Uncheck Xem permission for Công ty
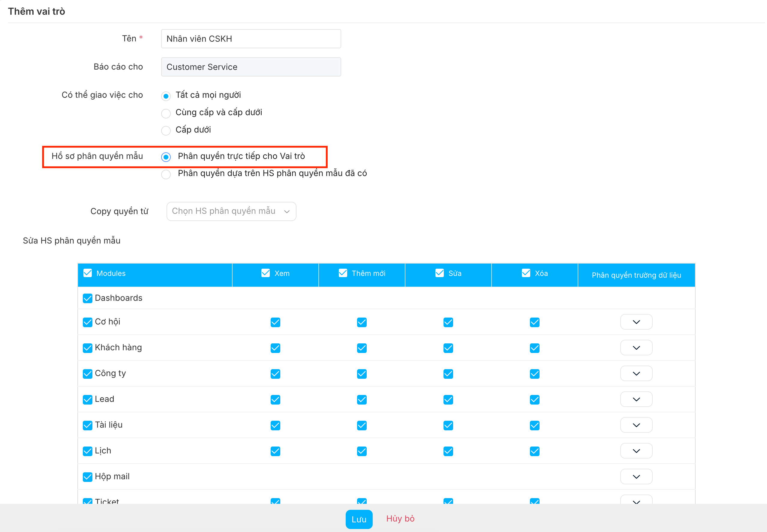The height and width of the screenshot is (532, 767). click(275, 374)
